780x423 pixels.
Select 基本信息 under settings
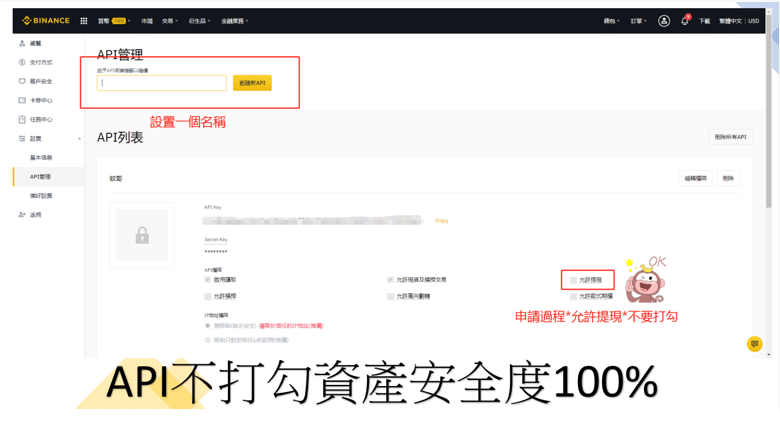41,158
